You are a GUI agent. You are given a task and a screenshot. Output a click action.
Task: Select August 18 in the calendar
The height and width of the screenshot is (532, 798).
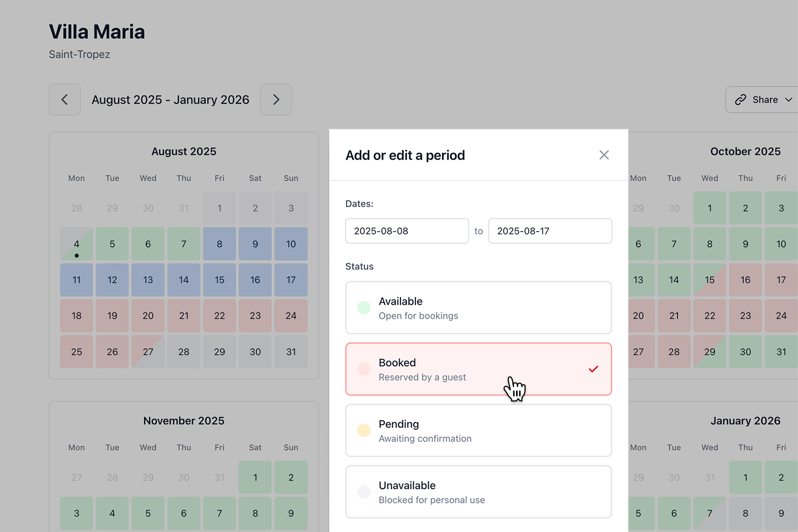click(77, 316)
